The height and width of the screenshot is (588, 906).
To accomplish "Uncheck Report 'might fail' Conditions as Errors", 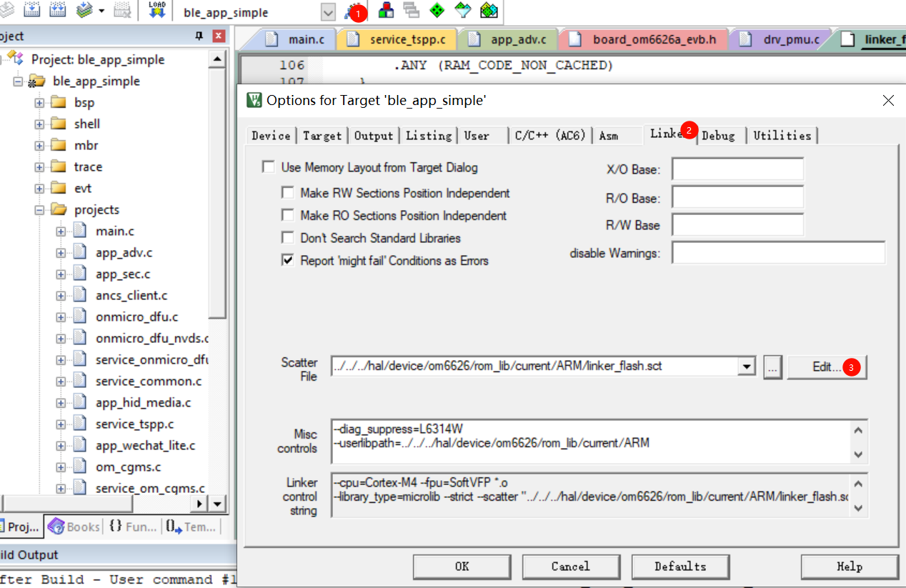I will (x=288, y=261).
